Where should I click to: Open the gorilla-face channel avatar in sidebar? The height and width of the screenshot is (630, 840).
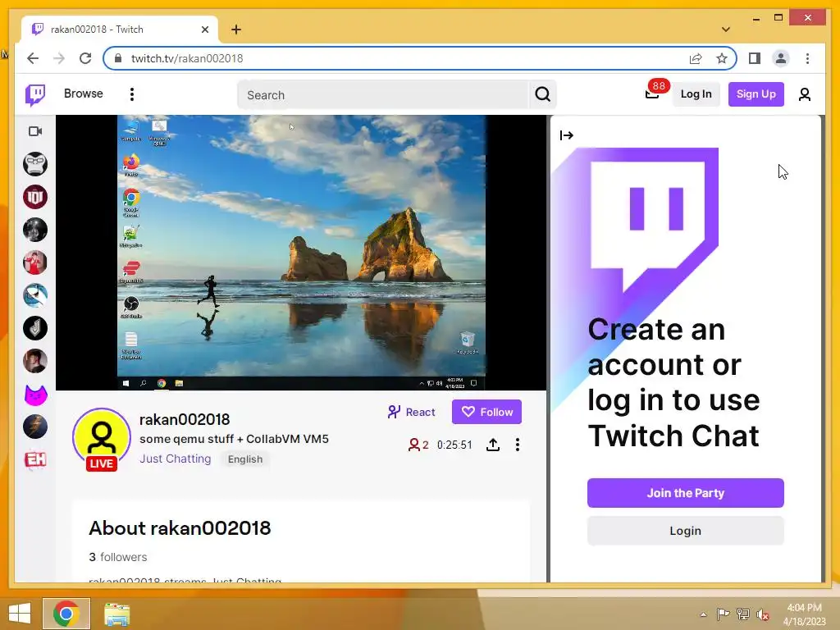pos(35,164)
